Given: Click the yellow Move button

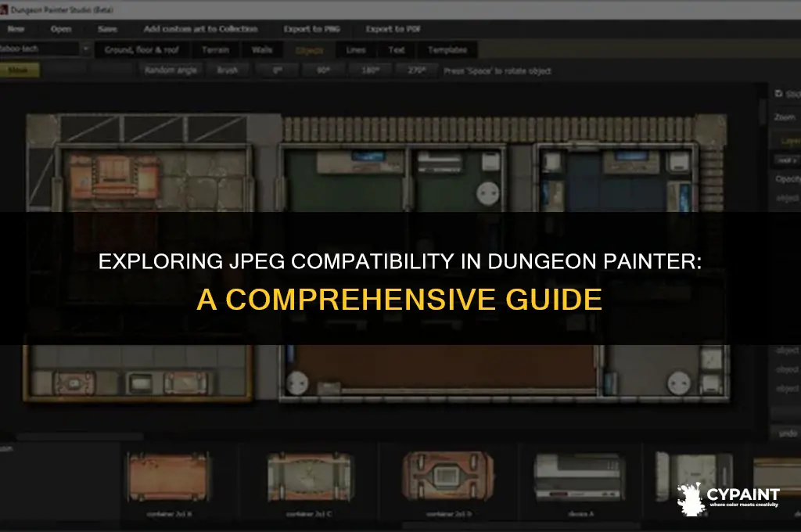Looking at the screenshot, I should (19, 70).
